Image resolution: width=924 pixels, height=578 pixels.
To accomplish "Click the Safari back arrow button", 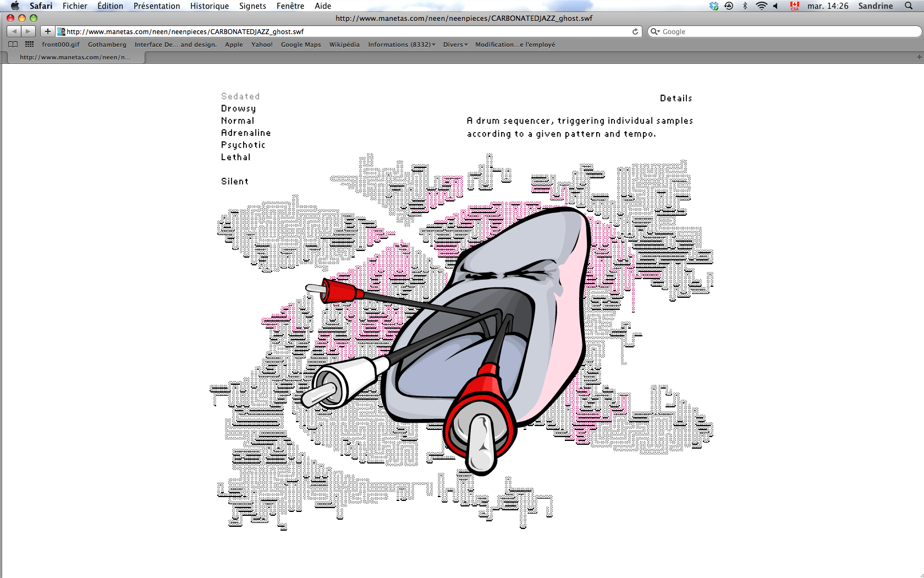I will (x=14, y=31).
